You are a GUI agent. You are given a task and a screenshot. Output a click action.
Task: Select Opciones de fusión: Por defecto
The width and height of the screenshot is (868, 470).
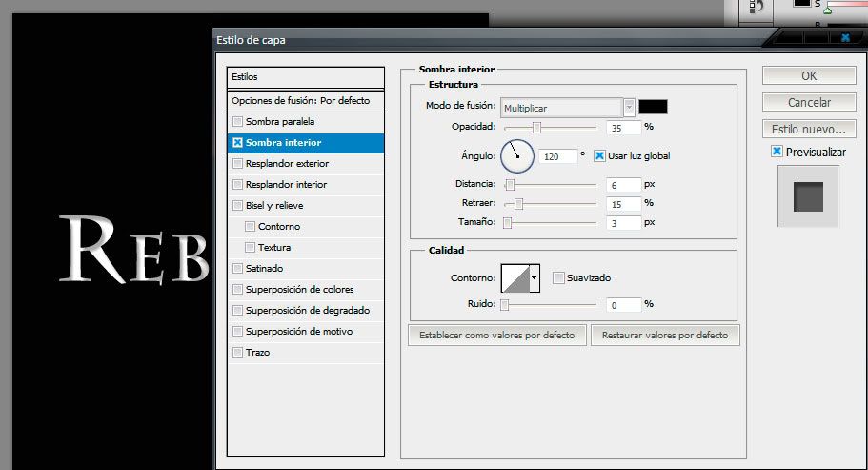click(306, 101)
